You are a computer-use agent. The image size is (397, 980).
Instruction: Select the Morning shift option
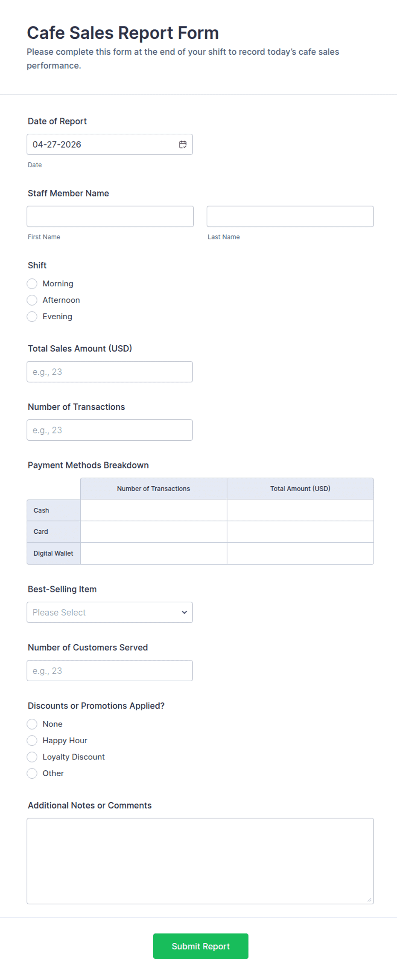tap(32, 284)
